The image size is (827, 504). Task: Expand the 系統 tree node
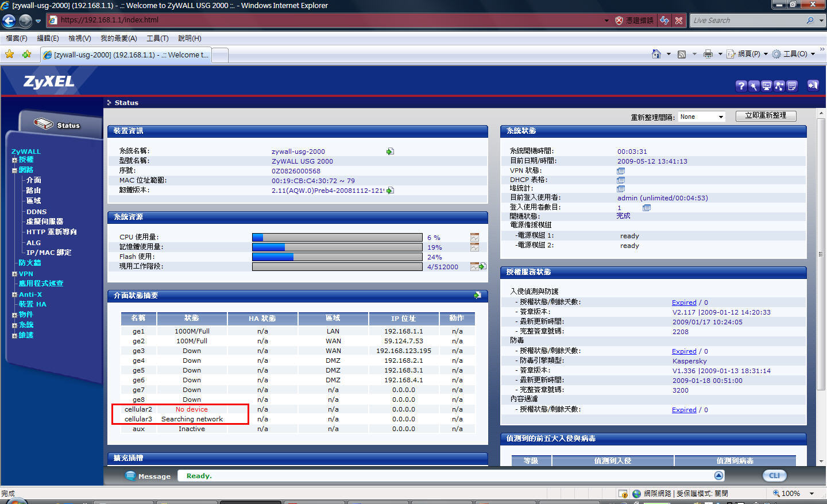click(x=14, y=325)
